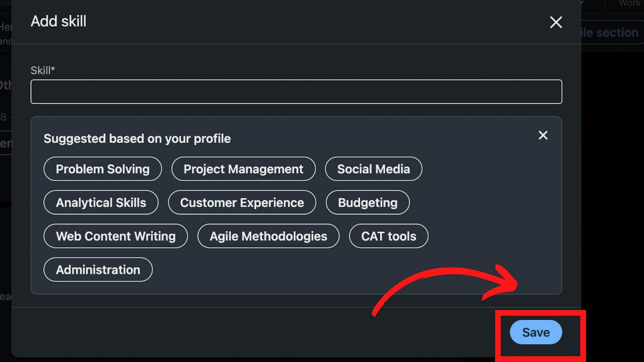Select the Agile Methodologies suggestion
Image resolution: width=644 pixels, height=362 pixels.
[x=268, y=236]
